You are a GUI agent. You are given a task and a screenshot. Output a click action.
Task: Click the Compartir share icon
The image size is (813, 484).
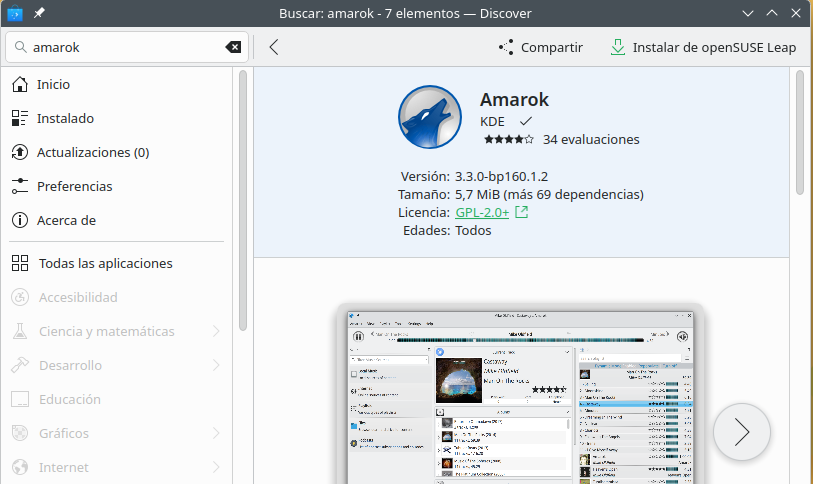[x=506, y=47]
